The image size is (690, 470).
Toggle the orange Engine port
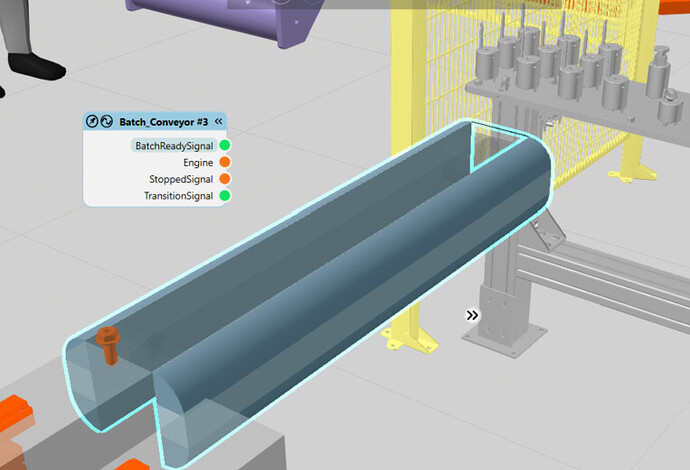pos(224,162)
